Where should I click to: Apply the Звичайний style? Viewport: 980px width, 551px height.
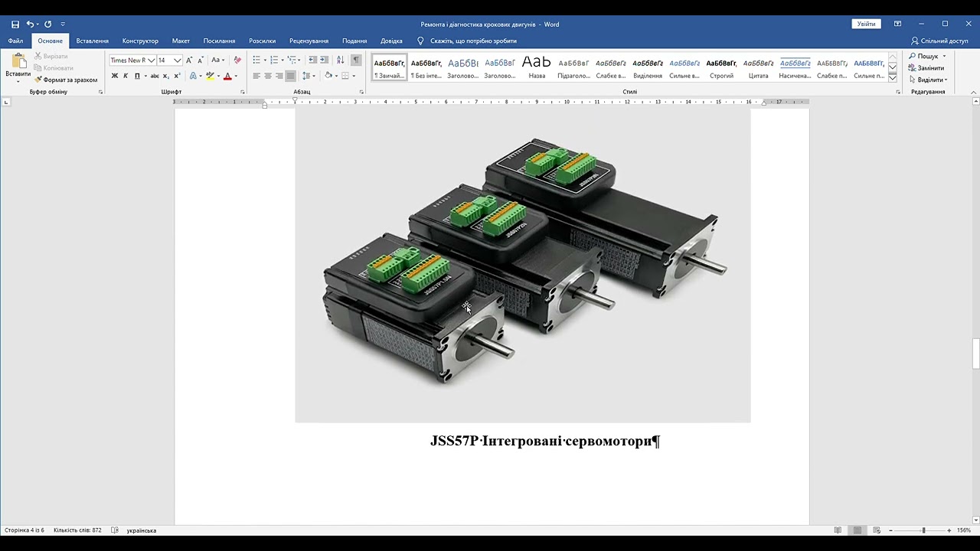(389, 67)
